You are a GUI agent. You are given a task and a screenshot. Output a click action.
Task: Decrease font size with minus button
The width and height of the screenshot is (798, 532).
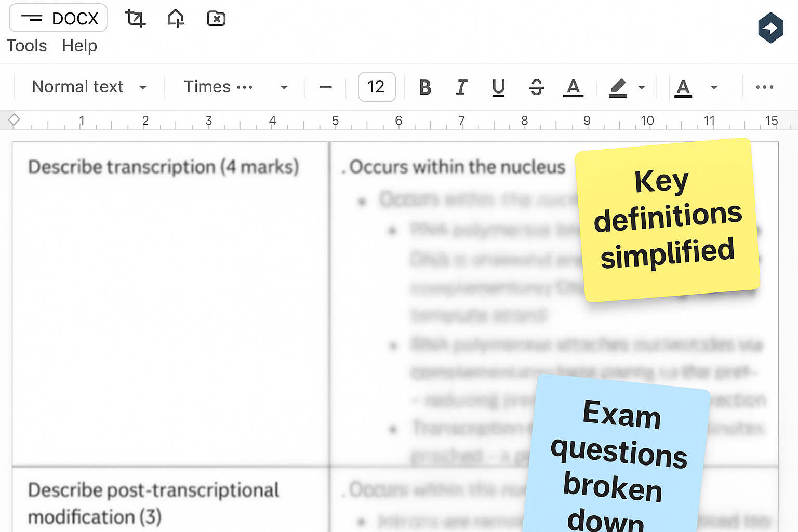[x=326, y=87]
